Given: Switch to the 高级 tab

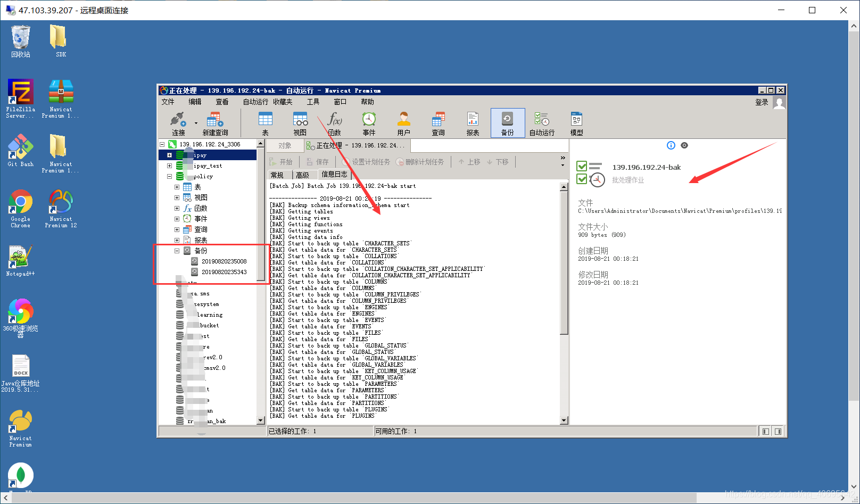Looking at the screenshot, I should (x=303, y=175).
